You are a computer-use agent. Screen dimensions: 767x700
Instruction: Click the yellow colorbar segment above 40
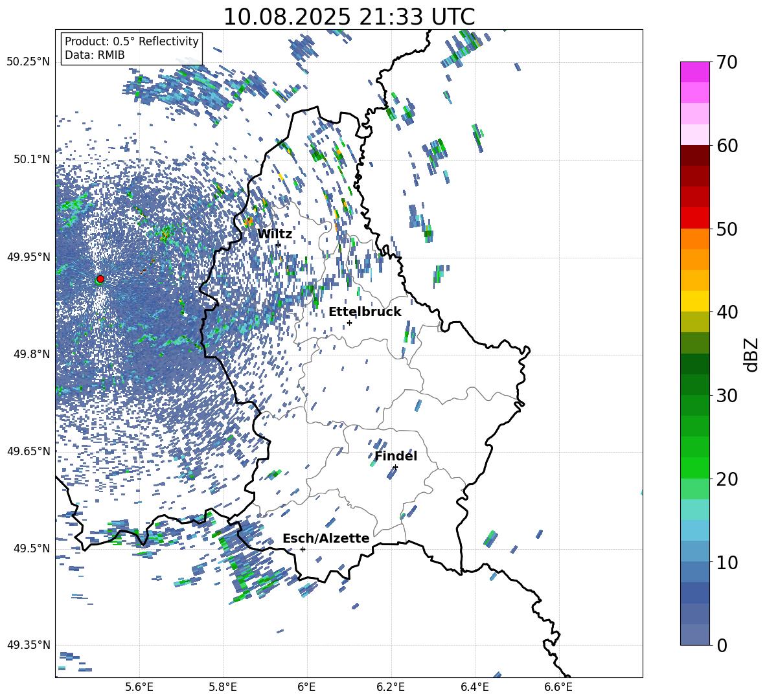[694, 301]
